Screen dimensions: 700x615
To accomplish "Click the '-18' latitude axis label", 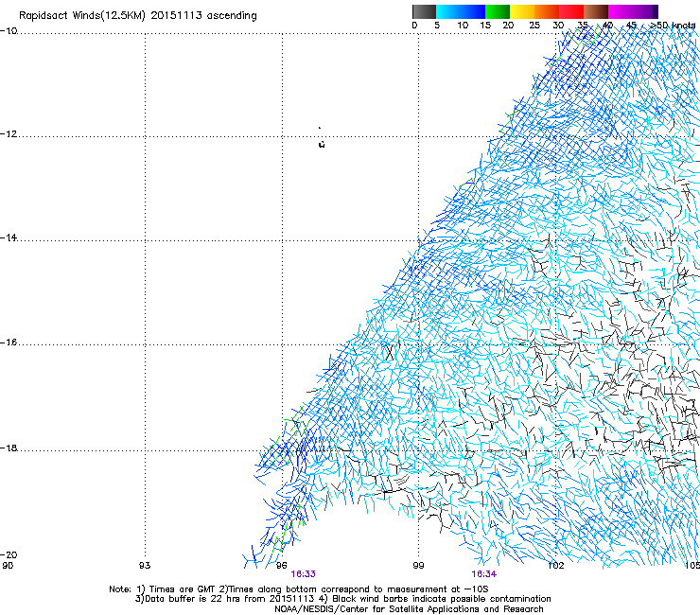I will [9, 448].
